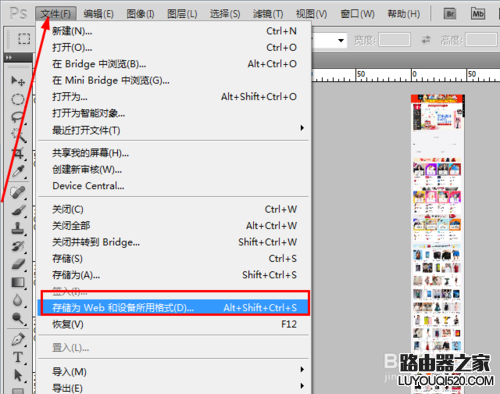Choose 关闭全部 menu entry
500x394 pixels.
click(174, 226)
